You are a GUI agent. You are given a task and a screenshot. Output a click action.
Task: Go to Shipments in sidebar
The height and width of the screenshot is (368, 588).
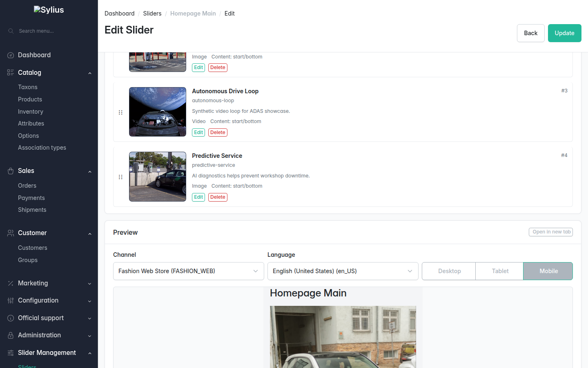click(32, 210)
